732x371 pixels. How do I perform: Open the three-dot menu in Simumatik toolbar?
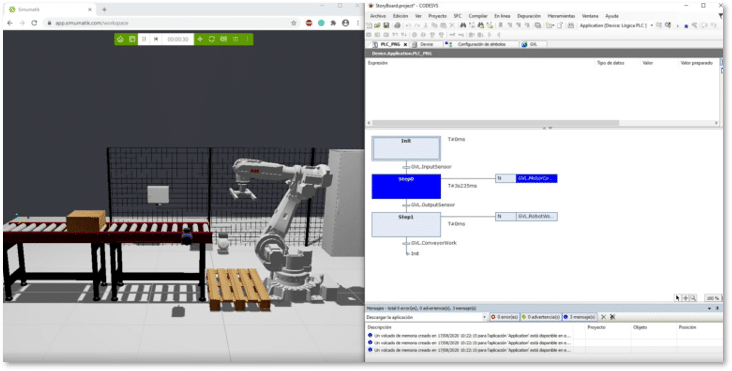click(x=247, y=39)
